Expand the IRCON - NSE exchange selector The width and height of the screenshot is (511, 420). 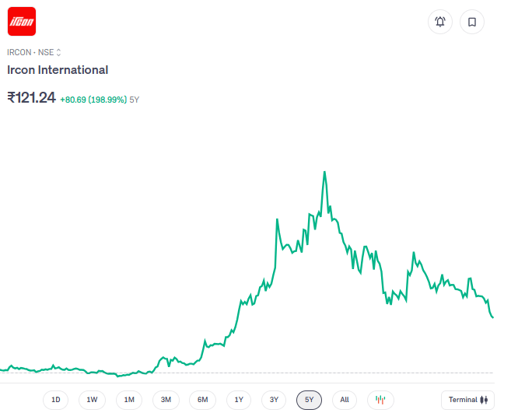point(34,52)
